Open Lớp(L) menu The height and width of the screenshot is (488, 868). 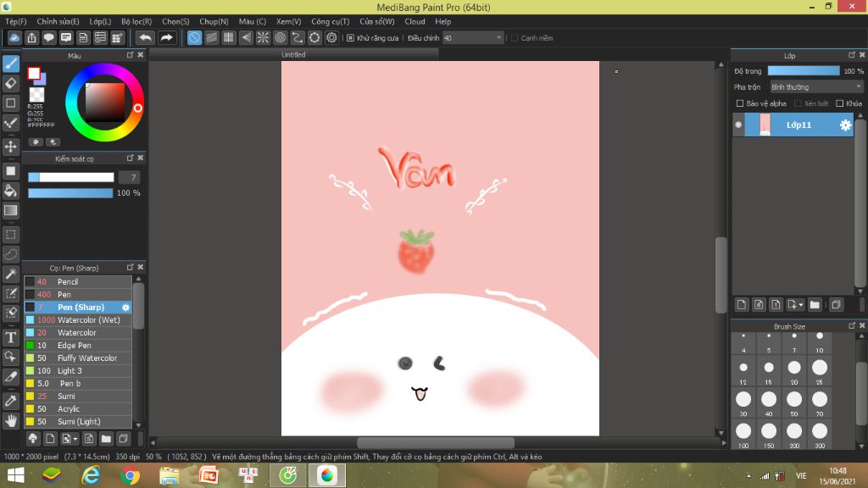click(100, 21)
